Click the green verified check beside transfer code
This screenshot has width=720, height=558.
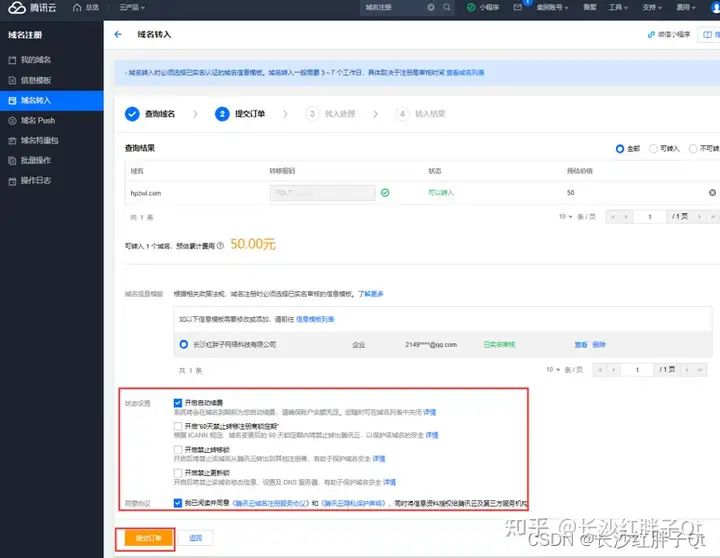coord(385,193)
